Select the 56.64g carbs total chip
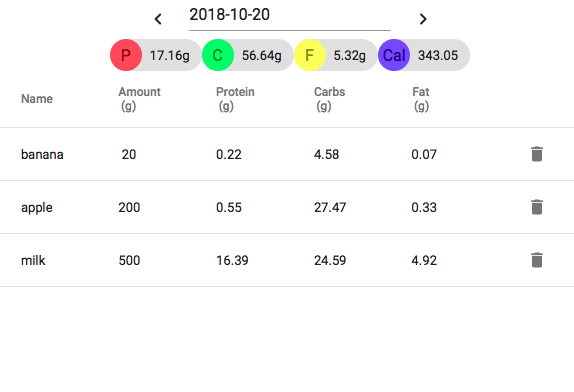The height and width of the screenshot is (392, 574). point(248,55)
